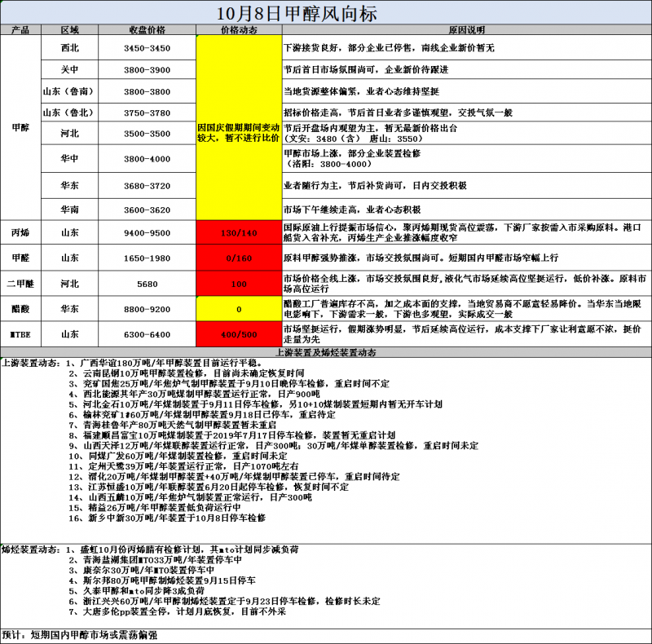
Task: Click the 华中 region cell
Action: pos(69,158)
